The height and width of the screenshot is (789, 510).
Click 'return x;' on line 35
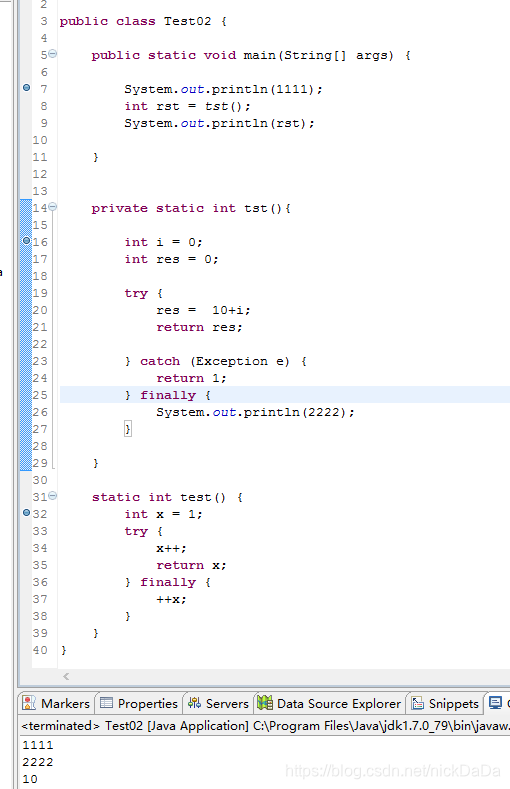click(x=191, y=566)
